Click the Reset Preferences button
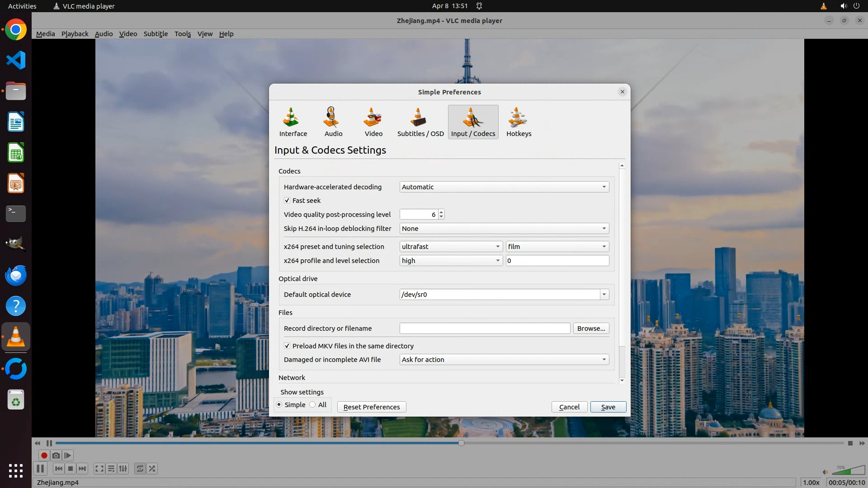This screenshot has width=868, height=488. point(371,407)
